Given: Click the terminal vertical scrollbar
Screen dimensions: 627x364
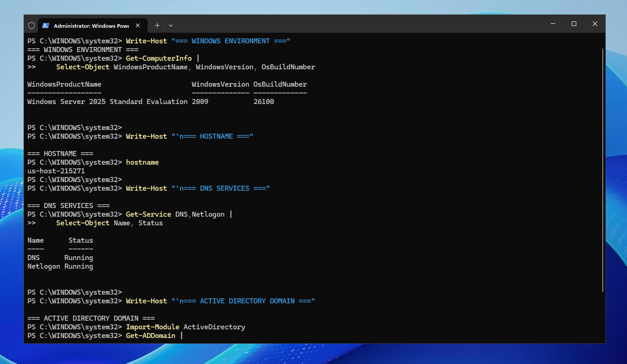Looking at the screenshot, I should click(x=603, y=170).
